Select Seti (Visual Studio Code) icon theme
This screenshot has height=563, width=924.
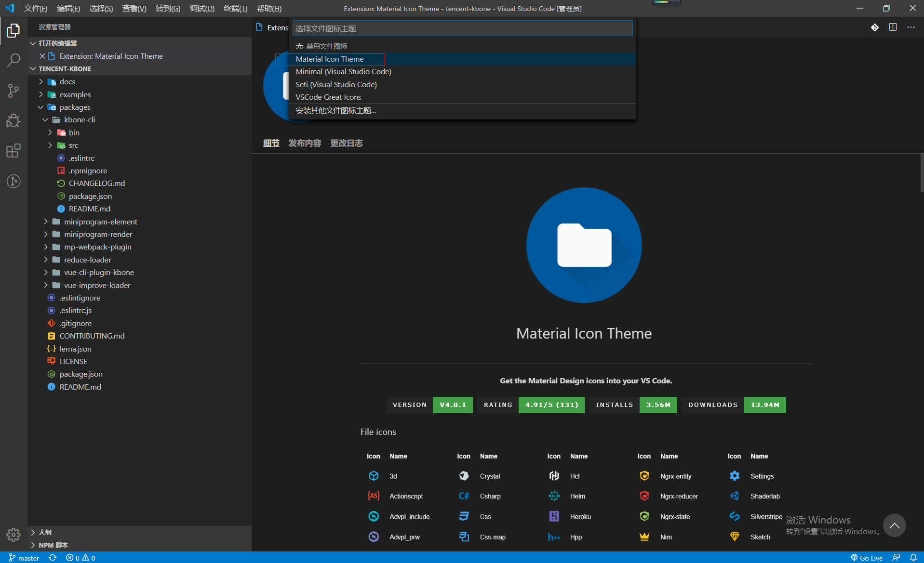coord(336,84)
